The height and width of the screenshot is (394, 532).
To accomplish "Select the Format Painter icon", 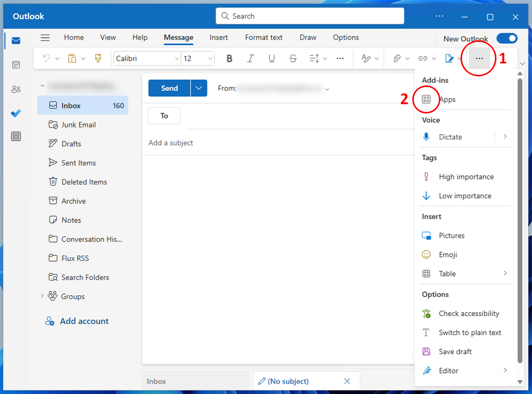I will (98, 58).
